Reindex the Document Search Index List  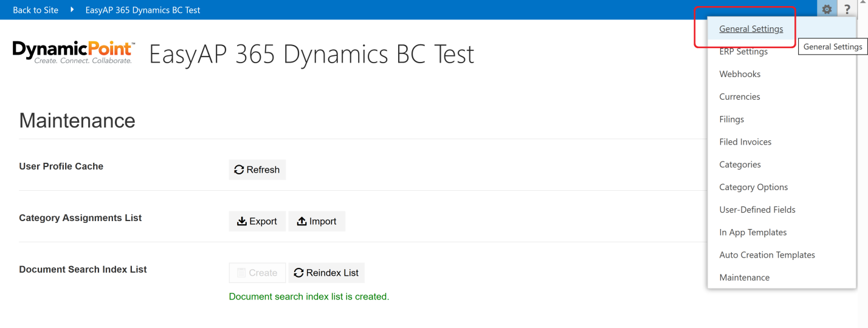326,273
